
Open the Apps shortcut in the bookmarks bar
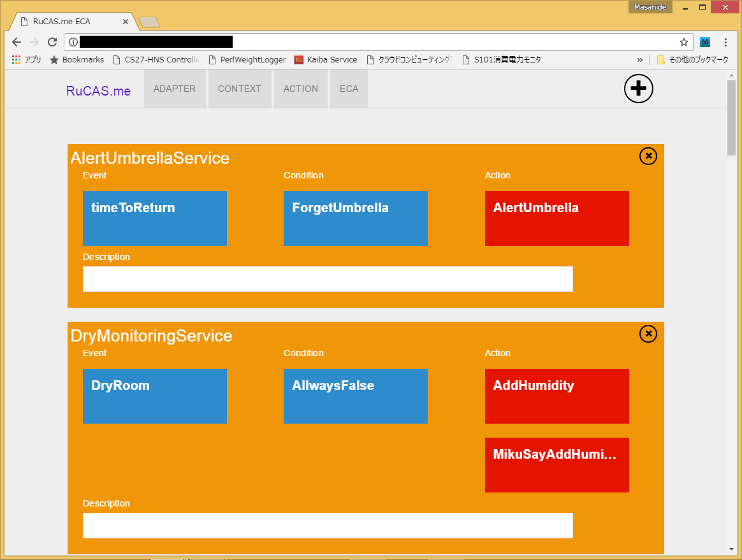tap(27, 59)
